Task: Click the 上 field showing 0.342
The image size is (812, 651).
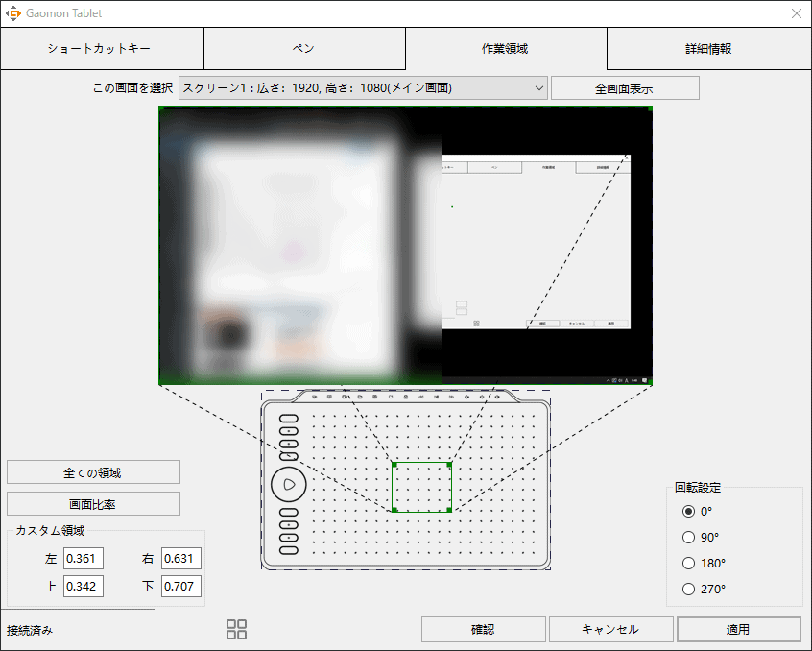Action: 84,587
